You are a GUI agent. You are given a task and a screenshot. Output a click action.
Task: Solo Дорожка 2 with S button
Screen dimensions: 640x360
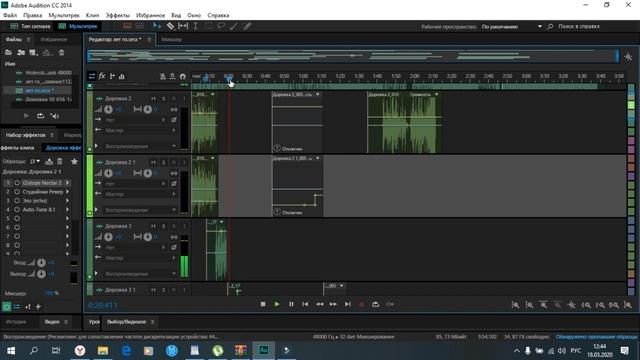(x=164, y=99)
